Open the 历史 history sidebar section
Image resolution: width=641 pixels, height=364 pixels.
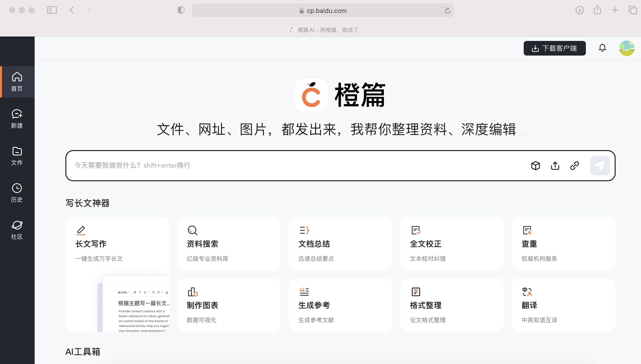[17, 193]
